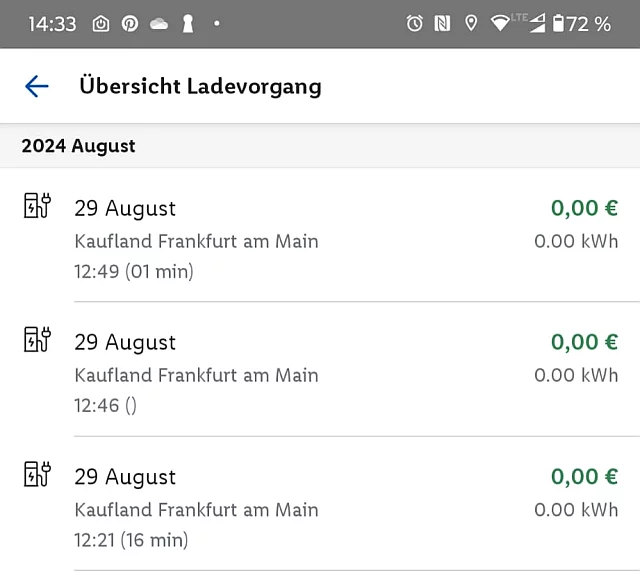Tap the alarm clock status icon
Image resolution: width=640 pixels, height=580 pixels.
pos(414,23)
